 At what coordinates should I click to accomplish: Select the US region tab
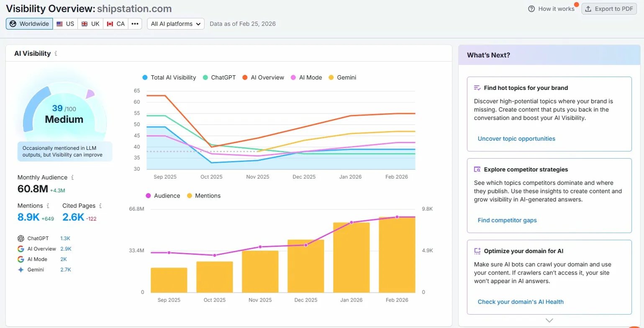(65, 24)
